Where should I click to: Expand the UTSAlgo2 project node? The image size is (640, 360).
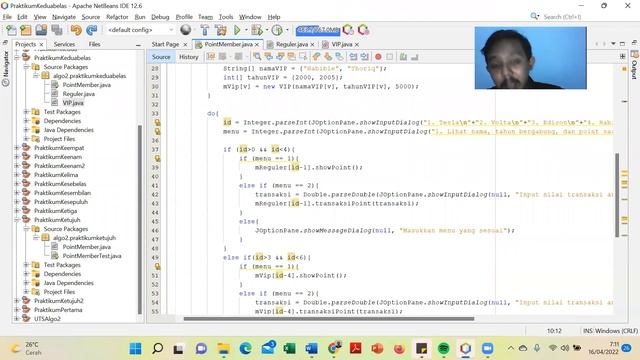[17, 319]
